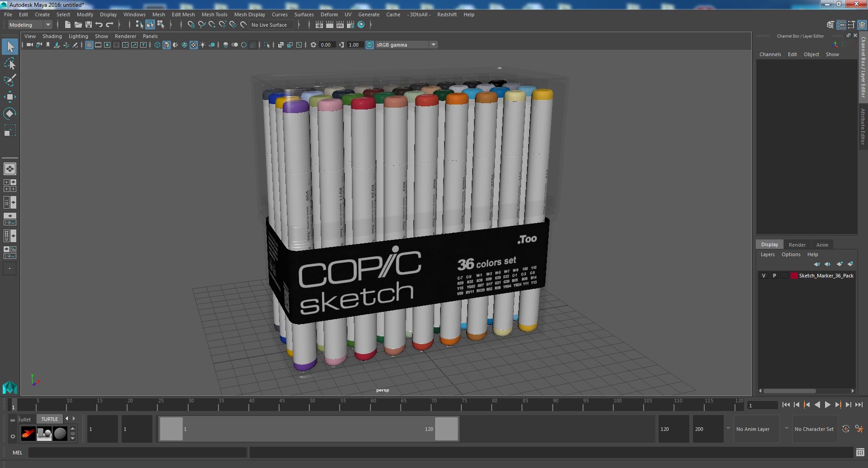This screenshot has width=868, height=468.
Task: Open Options menu in Layer Editor
Action: pyautogui.click(x=791, y=254)
